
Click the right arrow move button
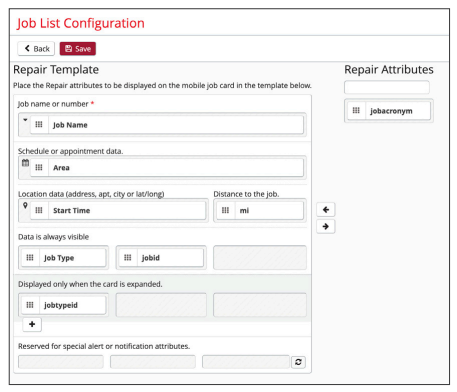[326, 227]
